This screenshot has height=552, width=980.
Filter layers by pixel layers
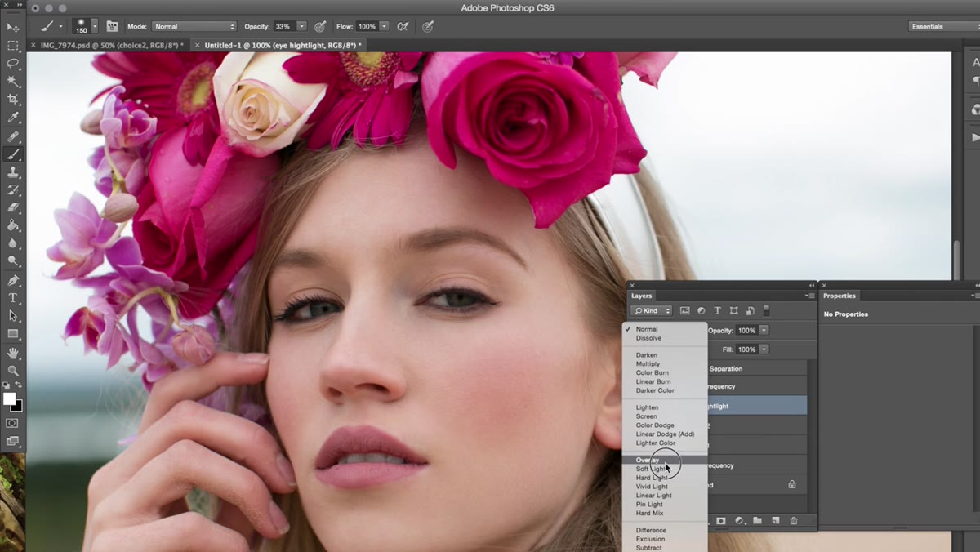pyautogui.click(x=684, y=310)
